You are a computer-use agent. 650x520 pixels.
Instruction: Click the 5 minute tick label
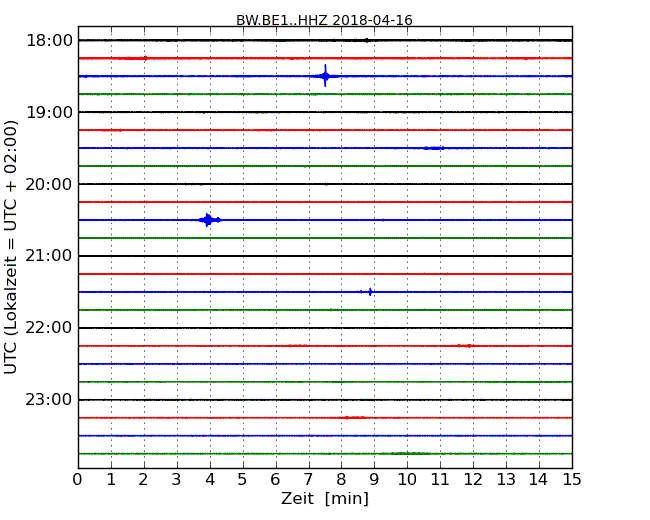click(243, 480)
